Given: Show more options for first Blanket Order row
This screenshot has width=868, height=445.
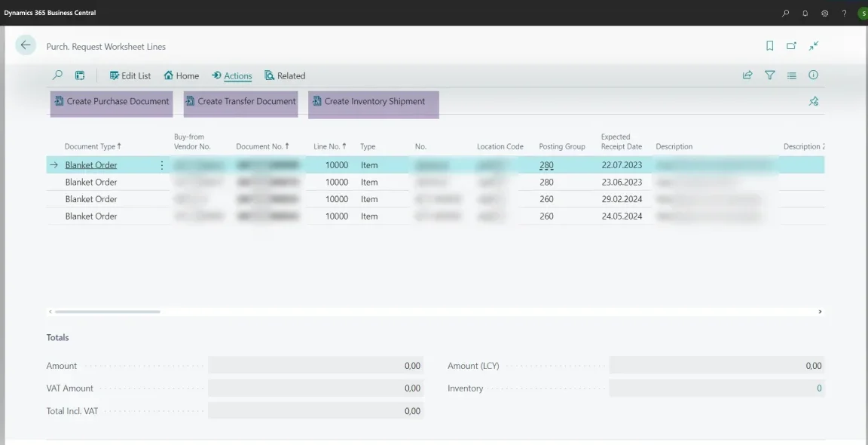Looking at the screenshot, I should pyautogui.click(x=161, y=165).
